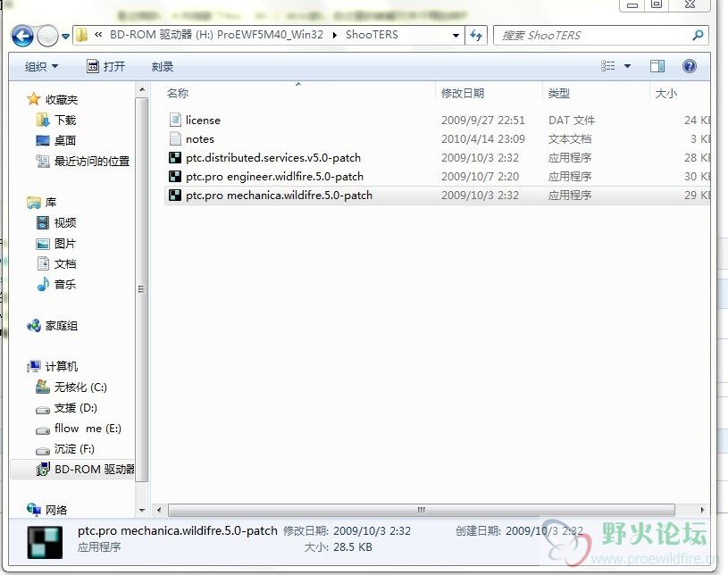Click 修改日期 value in details pane
Image resolution: width=728 pixels, height=575 pixels.
click(372, 530)
